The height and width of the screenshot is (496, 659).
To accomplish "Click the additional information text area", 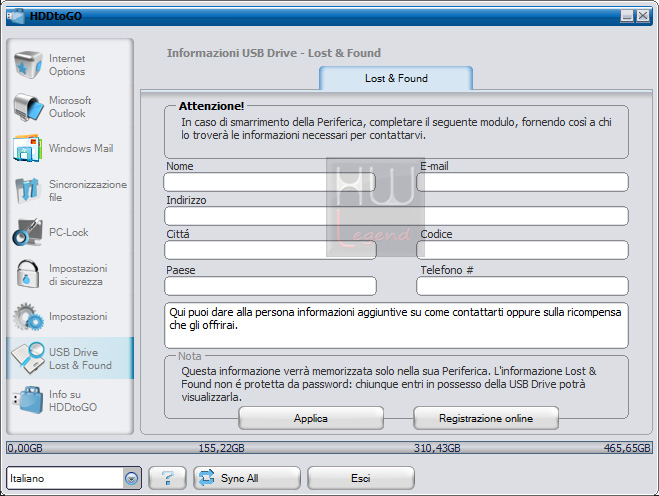I will [x=396, y=325].
